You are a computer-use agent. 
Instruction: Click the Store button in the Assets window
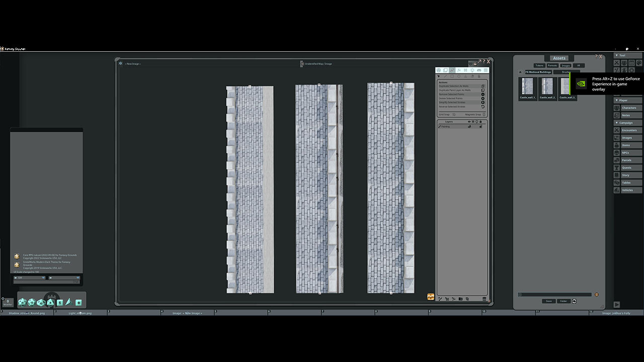pyautogui.click(x=548, y=301)
